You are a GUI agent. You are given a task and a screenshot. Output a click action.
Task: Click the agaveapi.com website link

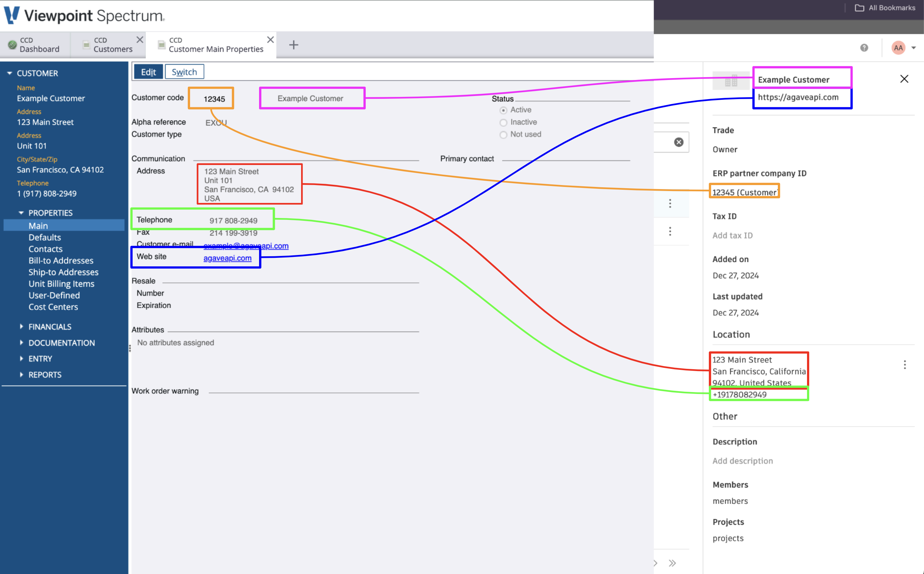tap(227, 258)
